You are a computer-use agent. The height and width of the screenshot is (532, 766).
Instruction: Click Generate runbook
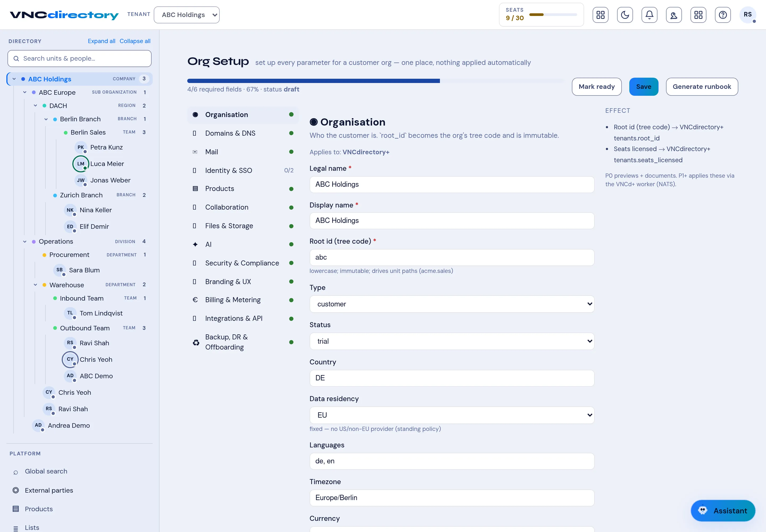point(702,87)
